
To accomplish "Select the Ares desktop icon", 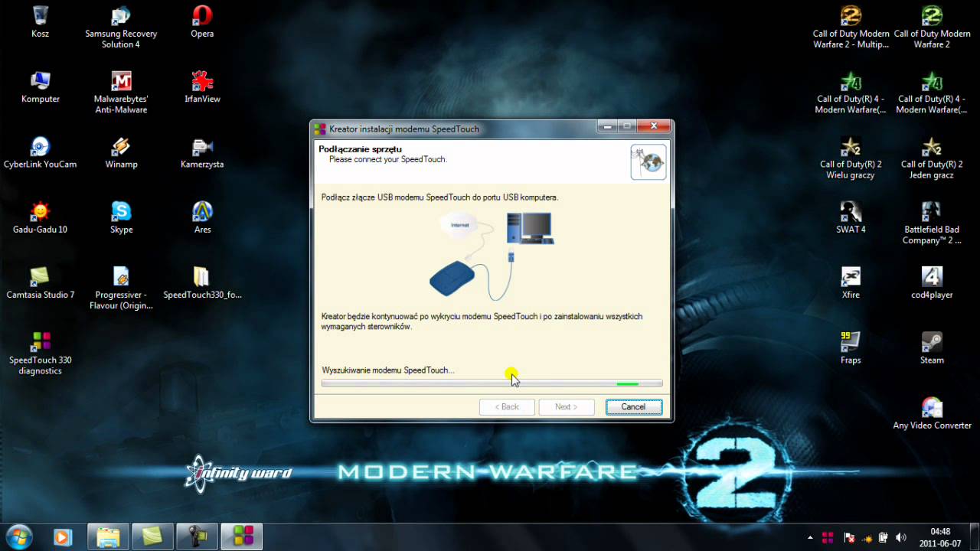I will [x=202, y=217].
